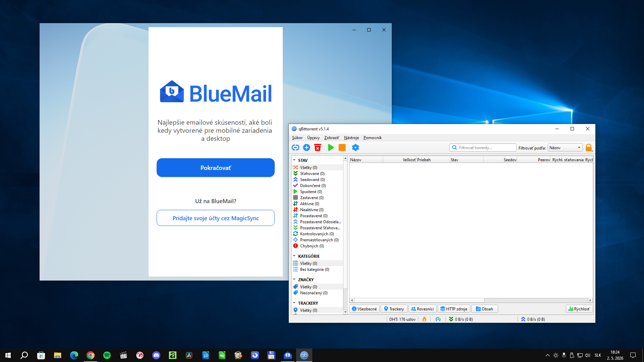Open Microsoft Edge from the taskbar
The width and height of the screenshot is (644, 362).
(74, 355)
